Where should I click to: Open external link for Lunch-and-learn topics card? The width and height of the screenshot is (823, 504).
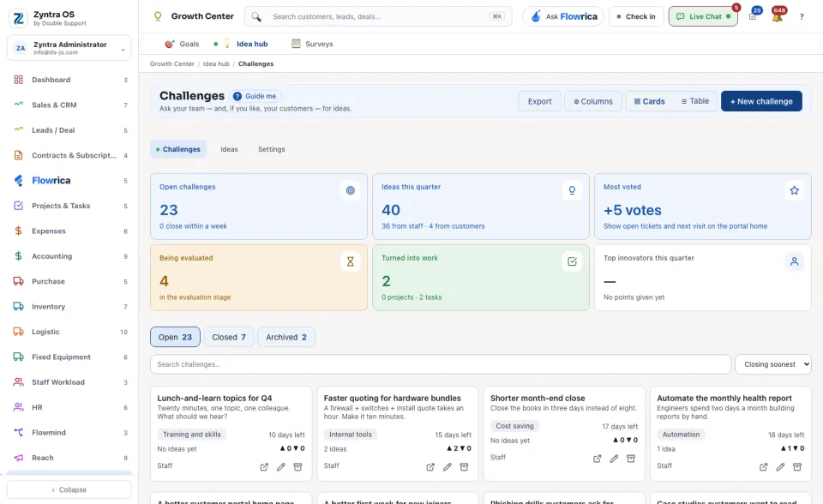coord(264,467)
